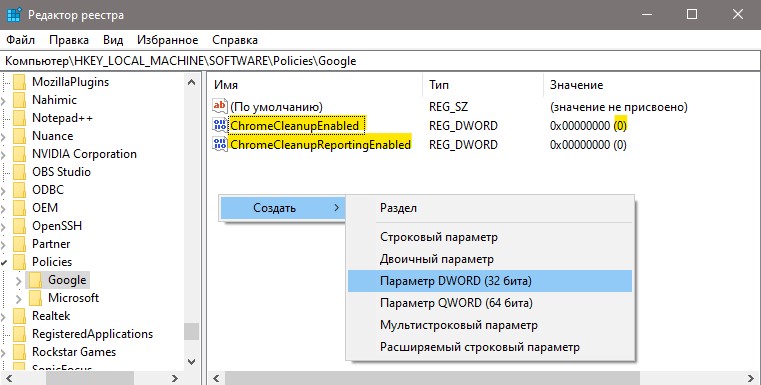
Task: Select the ODBC folder icon
Action: coord(19,190)
